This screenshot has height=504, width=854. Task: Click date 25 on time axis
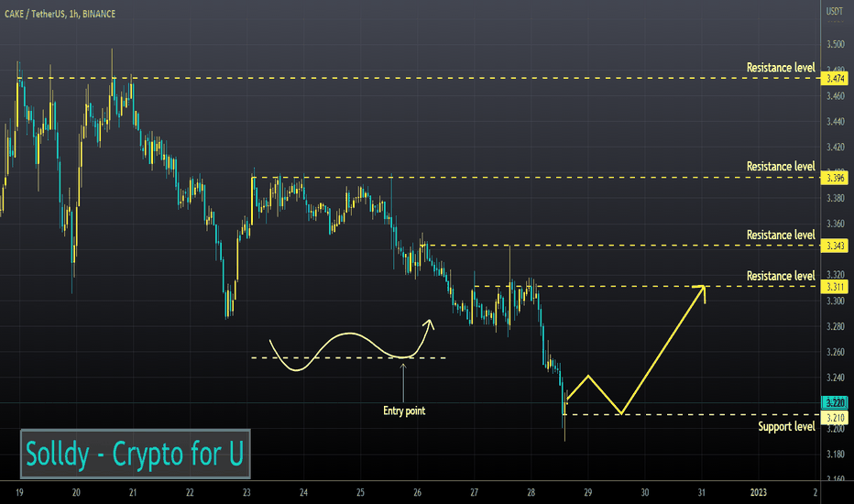360,493
